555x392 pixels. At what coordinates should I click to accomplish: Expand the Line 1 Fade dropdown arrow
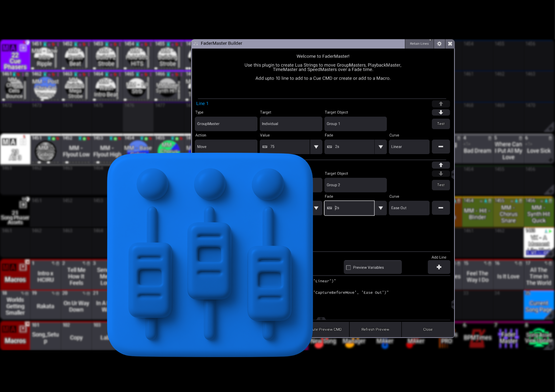[381, 147]
